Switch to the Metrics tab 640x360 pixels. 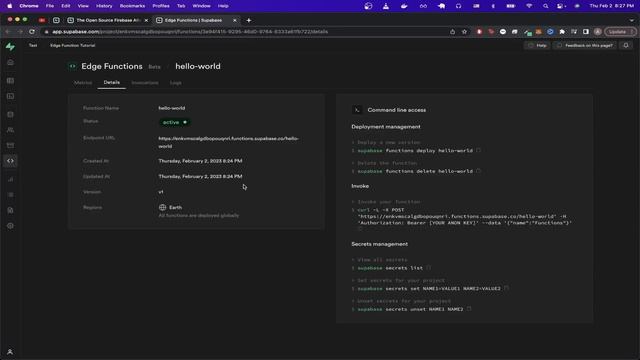(x=83, y=82)
